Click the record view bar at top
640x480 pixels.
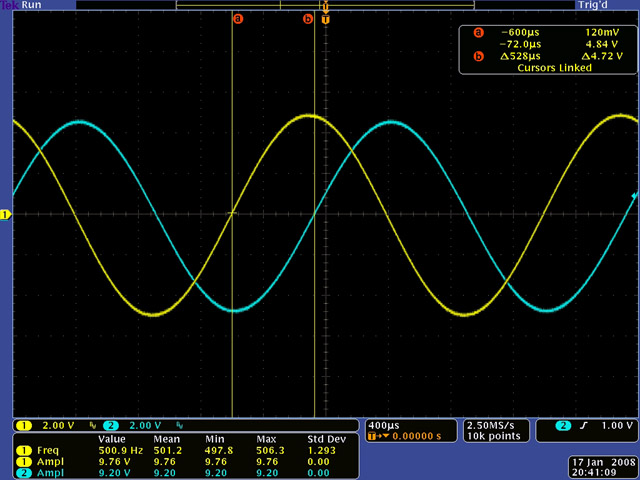click(x=320, y=5)
